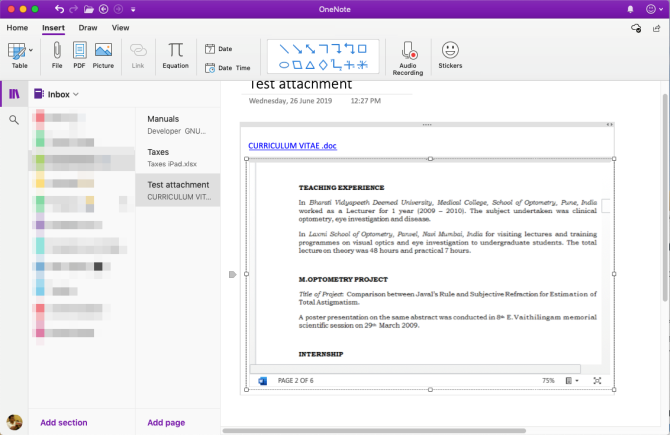This screenshot has height=435, width=670.
Task: Insert a PDF printout
Action: tap(79, 53)
